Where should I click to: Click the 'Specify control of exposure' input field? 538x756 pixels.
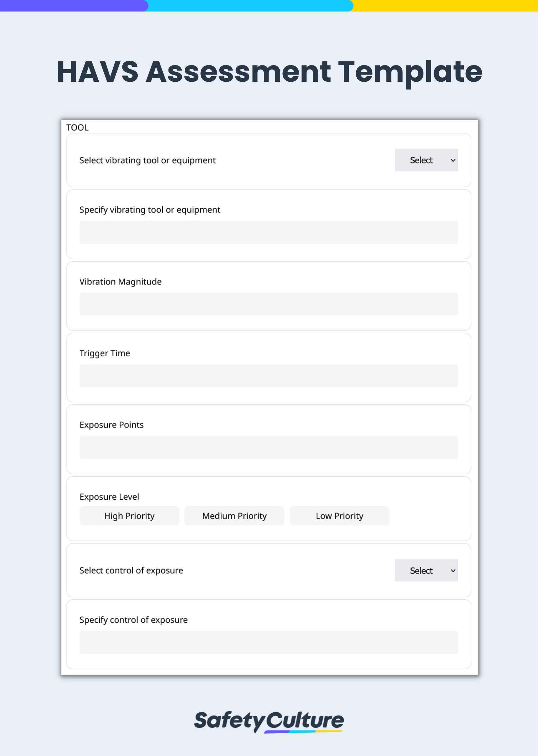point(268,642)
